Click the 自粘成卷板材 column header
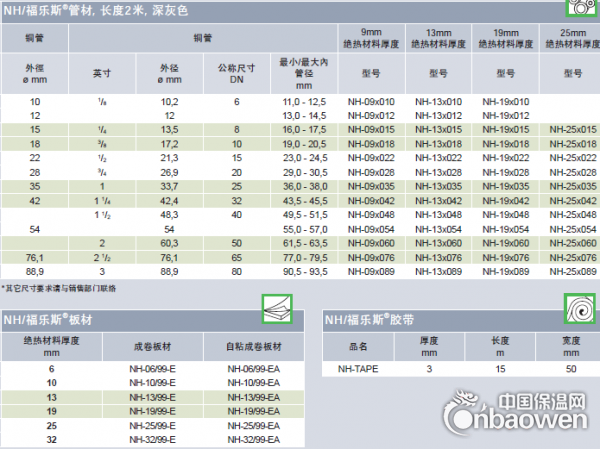600x449 pixels. pyautogui.click(x=253, y=347)
